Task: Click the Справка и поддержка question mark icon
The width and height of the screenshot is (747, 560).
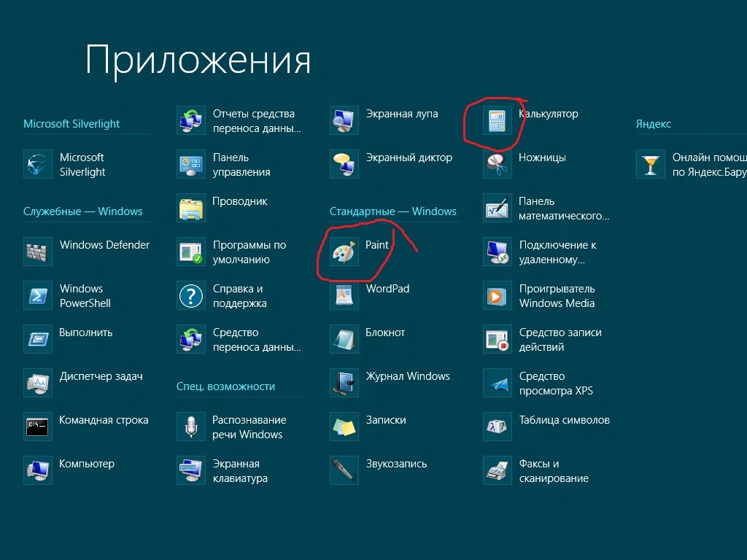Action: point(191,296)
